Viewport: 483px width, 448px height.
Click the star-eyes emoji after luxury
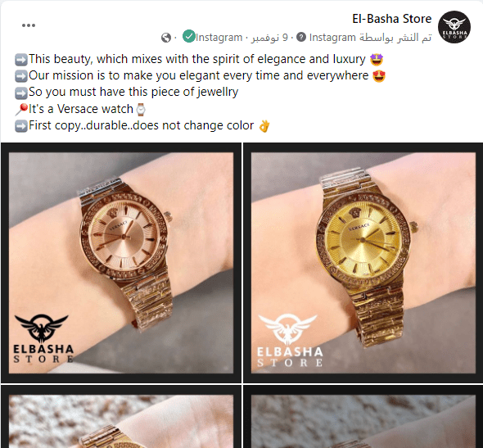click(377, 59)
